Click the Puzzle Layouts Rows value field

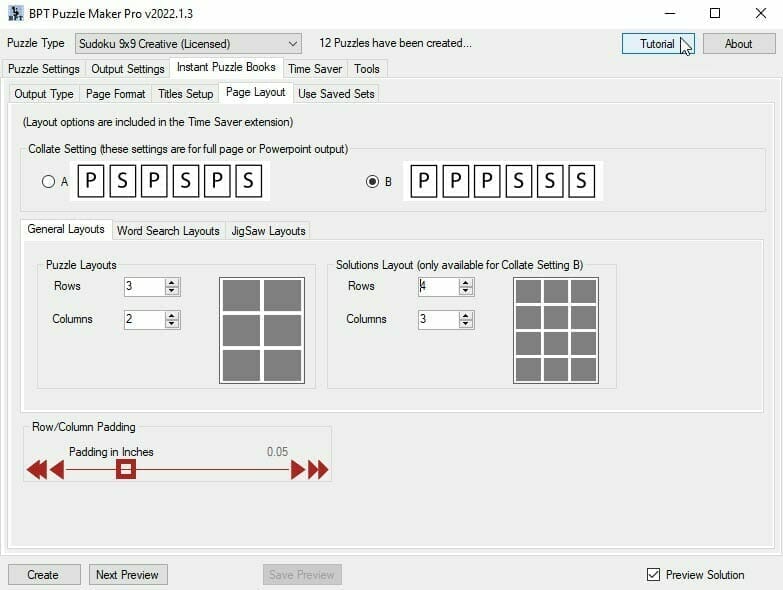[x=145, y=287]
